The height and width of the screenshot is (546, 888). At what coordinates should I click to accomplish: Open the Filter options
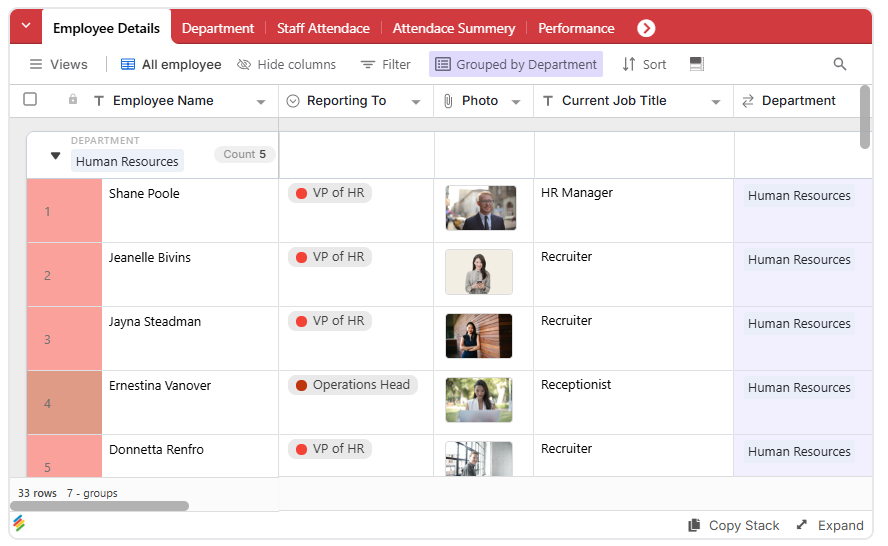386,65
